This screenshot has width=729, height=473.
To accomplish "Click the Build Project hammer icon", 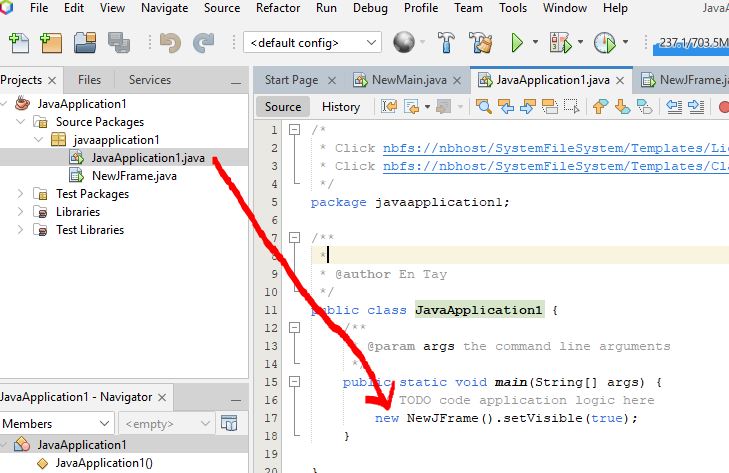I will click(x=447, y=43).
